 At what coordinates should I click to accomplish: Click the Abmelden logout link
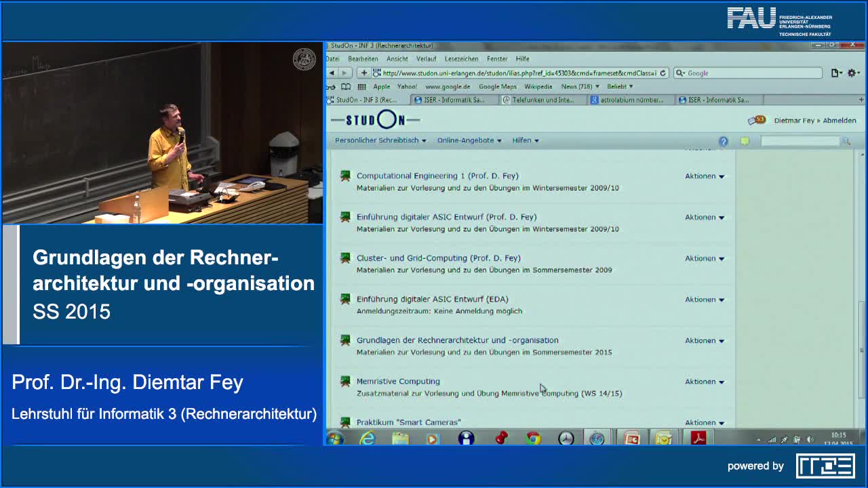tap(839, 121)
